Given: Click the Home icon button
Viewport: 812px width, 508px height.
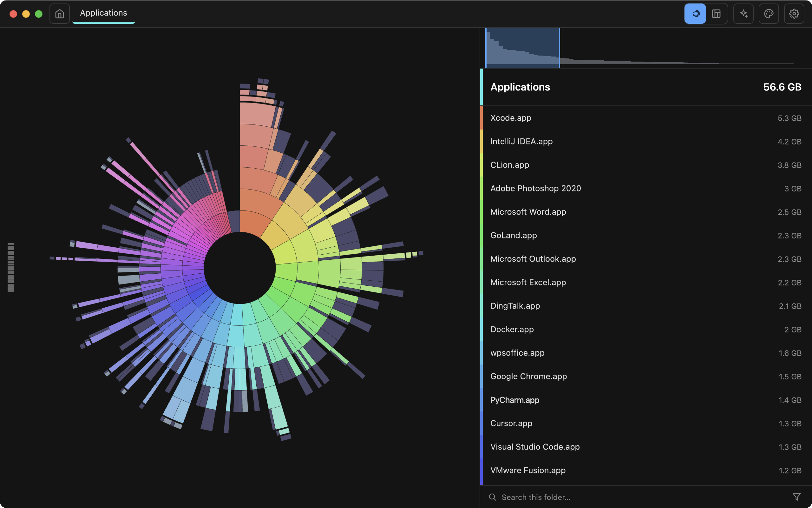Looking at the screenshot, I should click(59, 14).
